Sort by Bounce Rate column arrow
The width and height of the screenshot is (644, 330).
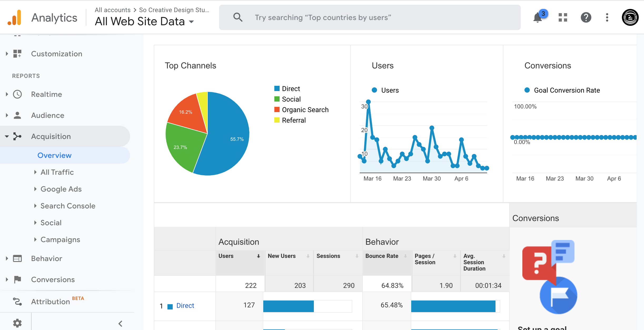405,256
